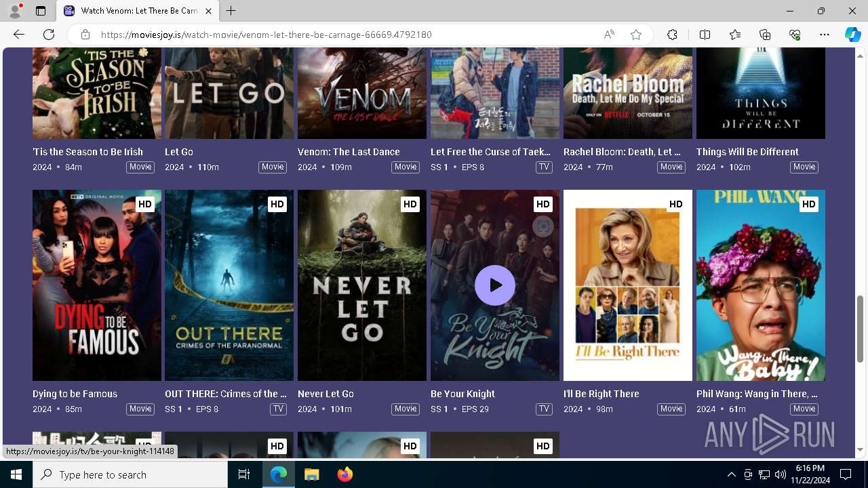Open the browser profile icon

[15, 11]
